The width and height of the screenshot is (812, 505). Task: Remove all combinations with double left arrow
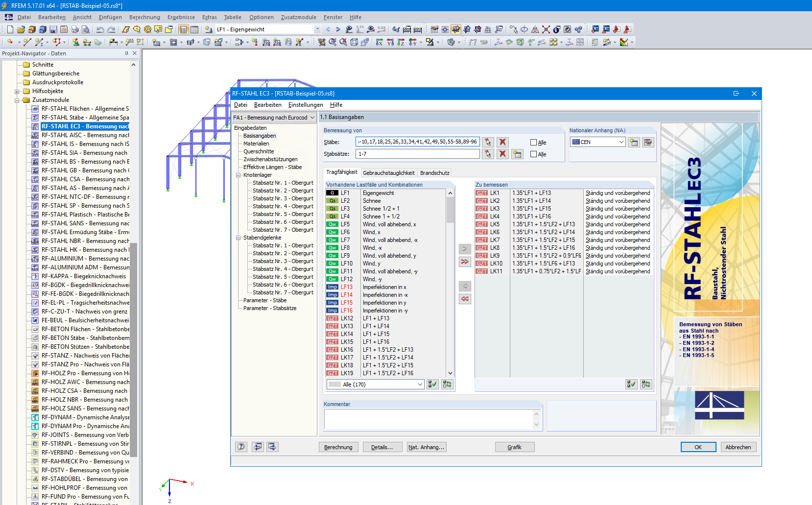pyautogui.click(x=465, y=299)
